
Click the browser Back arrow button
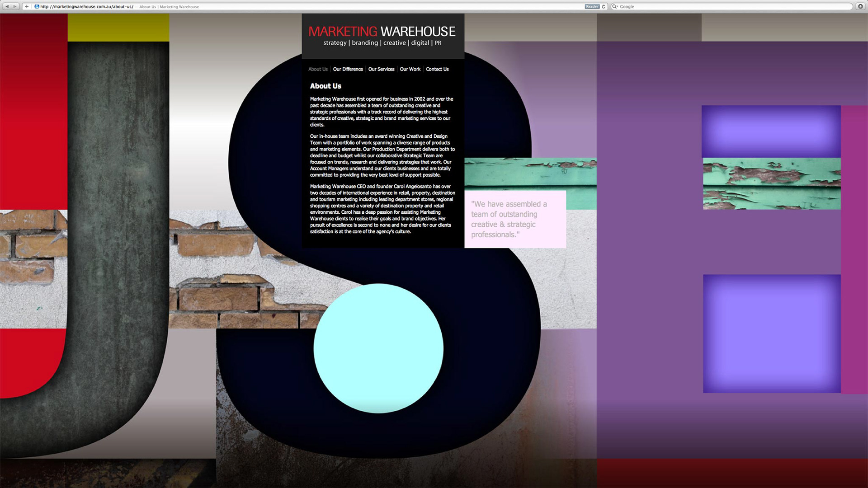tap(7, 6)
